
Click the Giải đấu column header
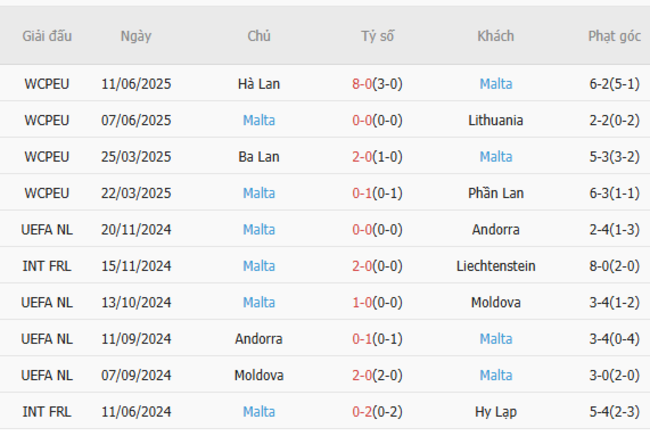(x=47, y=36)
